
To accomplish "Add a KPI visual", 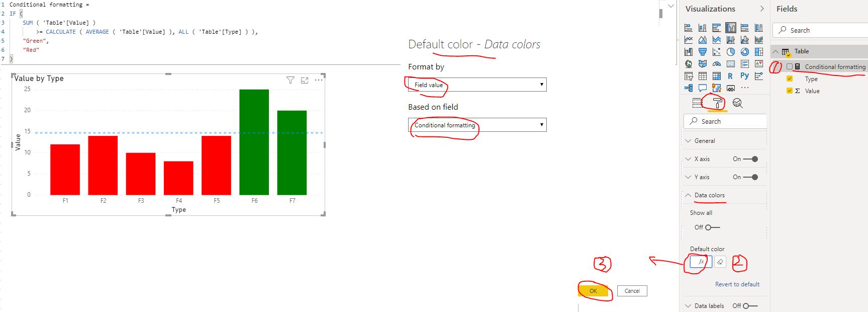I will [759, 64].
